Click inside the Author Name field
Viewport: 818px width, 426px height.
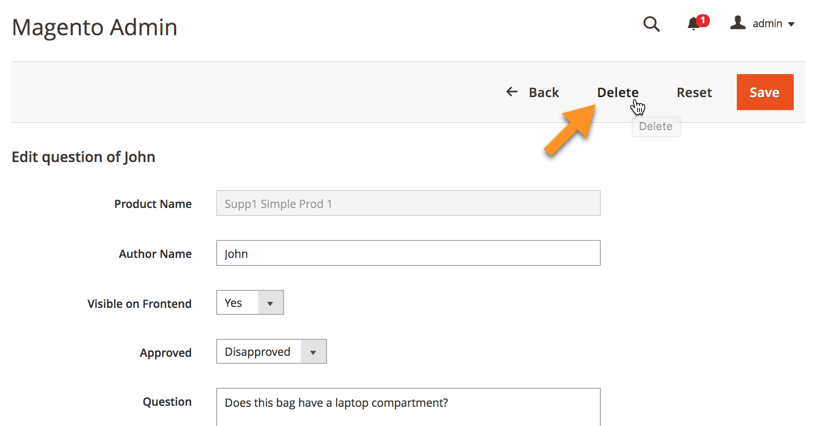(408, 254)
